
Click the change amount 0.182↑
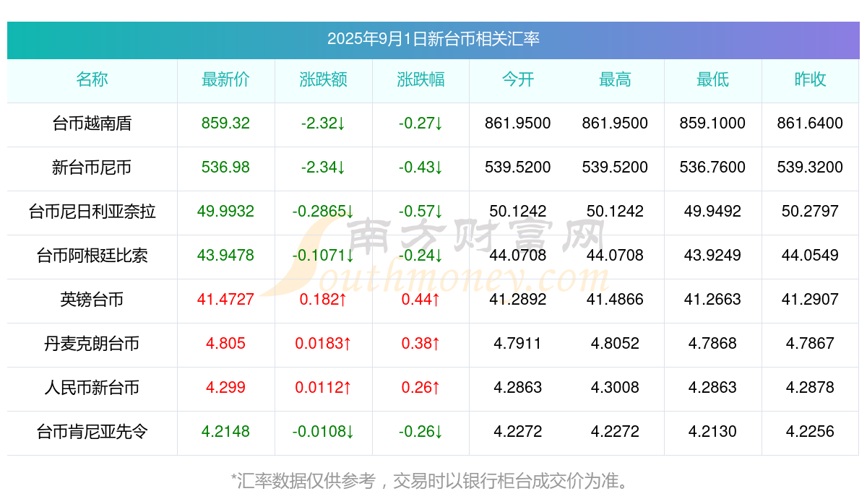[x=323, y=300]
